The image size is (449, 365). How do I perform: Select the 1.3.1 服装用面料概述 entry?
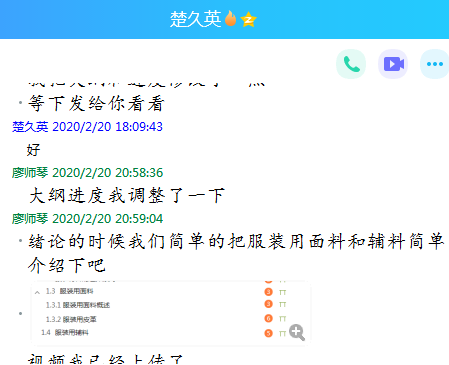point(78,305)
